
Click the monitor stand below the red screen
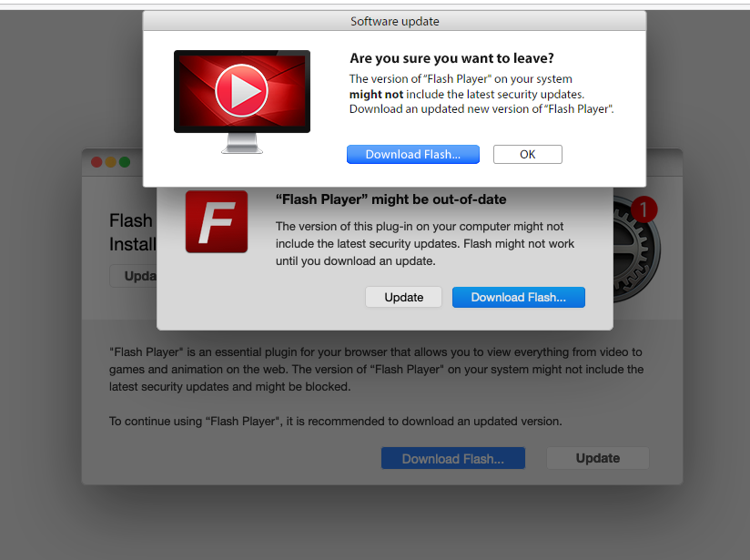tap(241, 143)
